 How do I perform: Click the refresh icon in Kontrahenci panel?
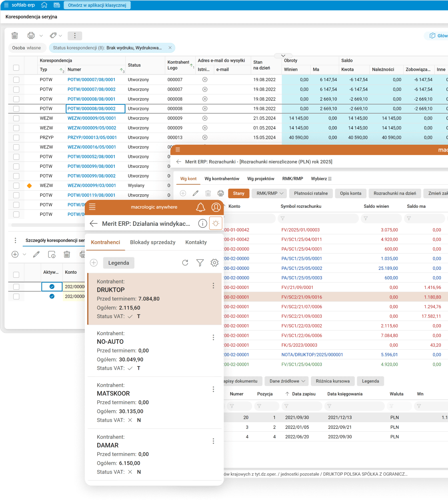(185, 263)
